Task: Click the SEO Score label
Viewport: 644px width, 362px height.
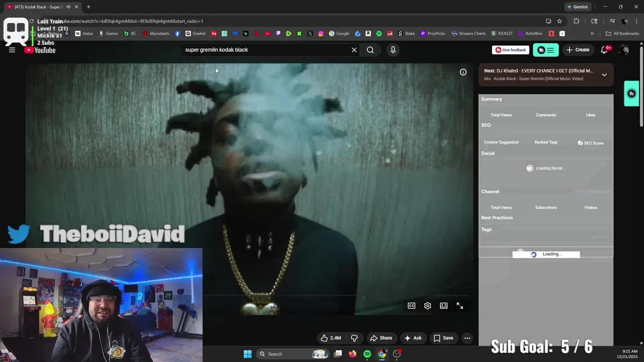Action: click(590, 143)
